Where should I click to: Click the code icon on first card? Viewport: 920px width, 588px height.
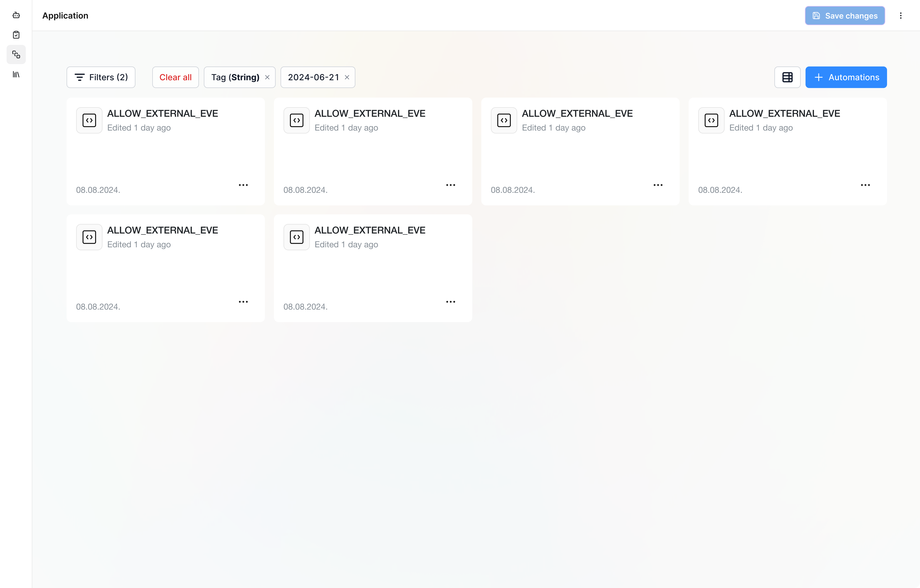pyautogui.click(x=89, y=120)
